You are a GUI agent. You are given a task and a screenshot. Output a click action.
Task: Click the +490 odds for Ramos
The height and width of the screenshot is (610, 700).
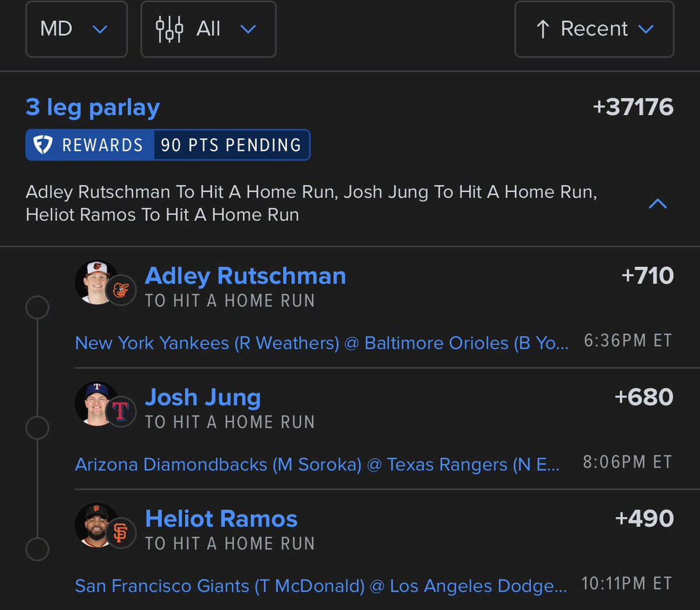644,518
